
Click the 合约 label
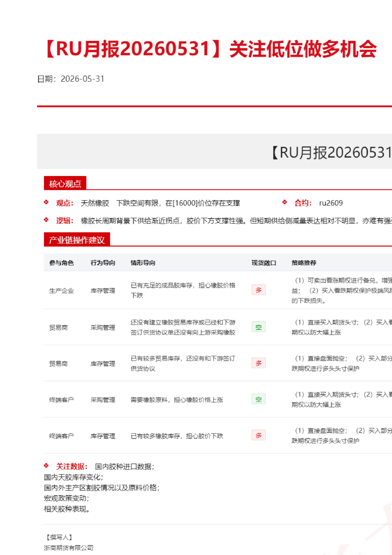tap(303, 203)
